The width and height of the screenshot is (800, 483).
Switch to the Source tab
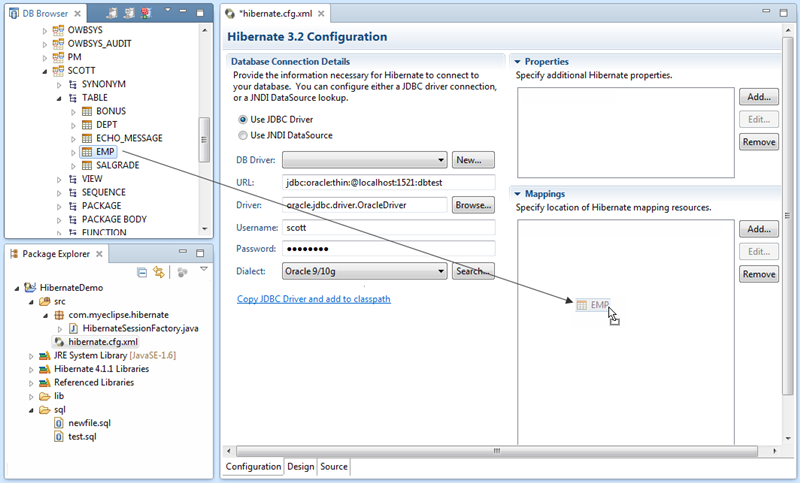pos(333,467)
